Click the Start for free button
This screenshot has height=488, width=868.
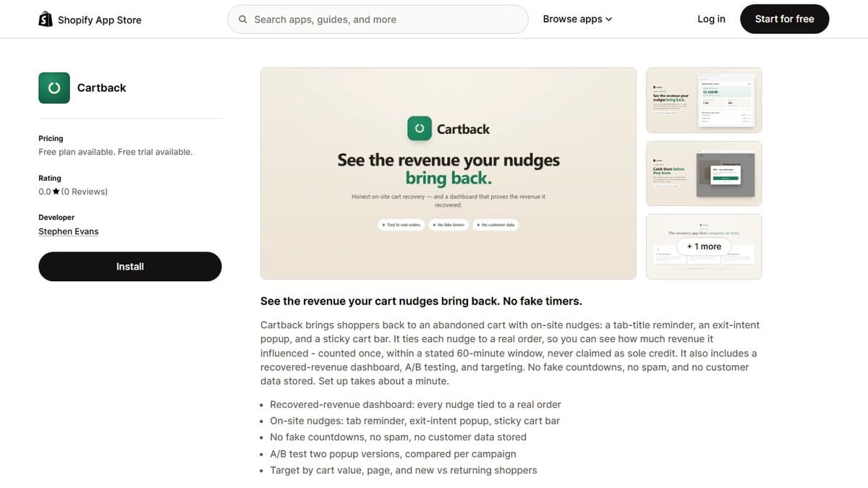coord(784,19)
